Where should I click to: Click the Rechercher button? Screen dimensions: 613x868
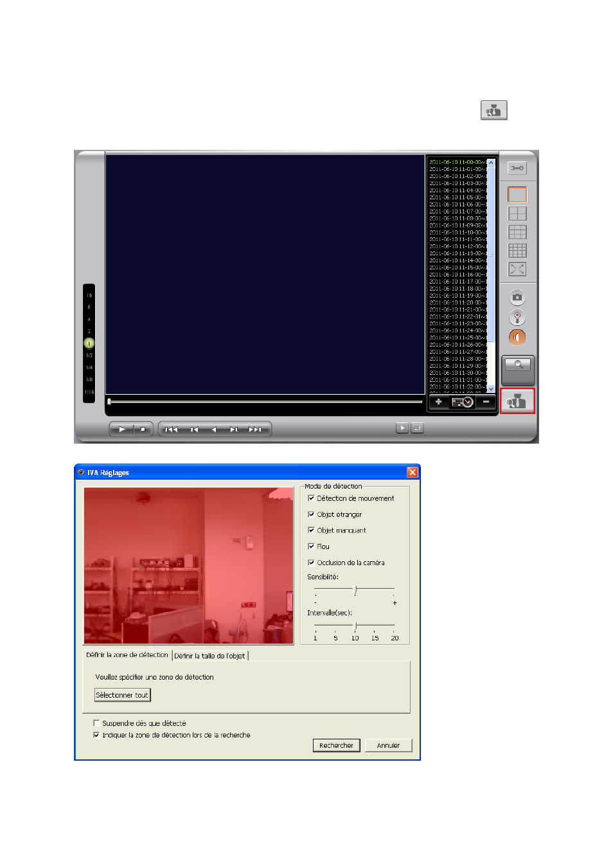pyautogui.click(x=336, y=745)
